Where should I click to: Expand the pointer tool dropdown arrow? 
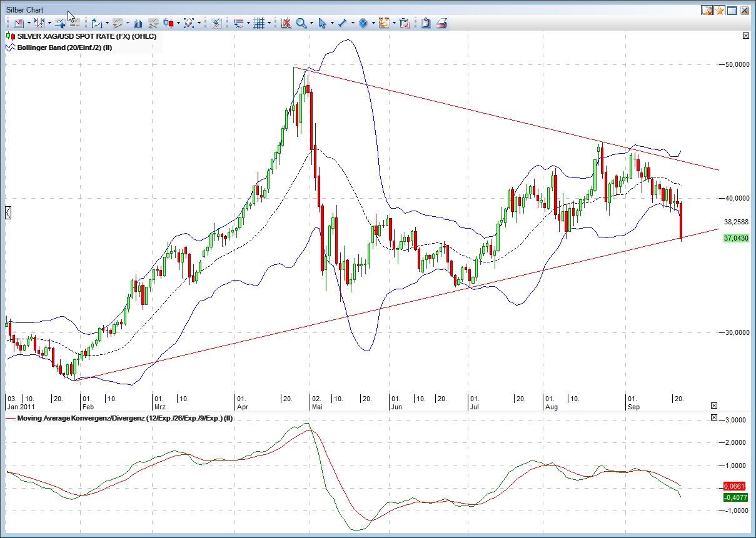point(332,23)
